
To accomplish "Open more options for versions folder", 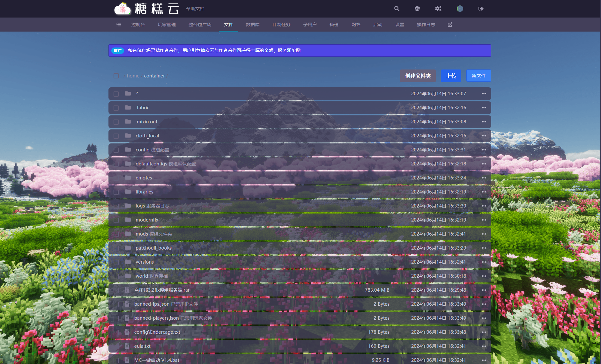I will [484, 262].
